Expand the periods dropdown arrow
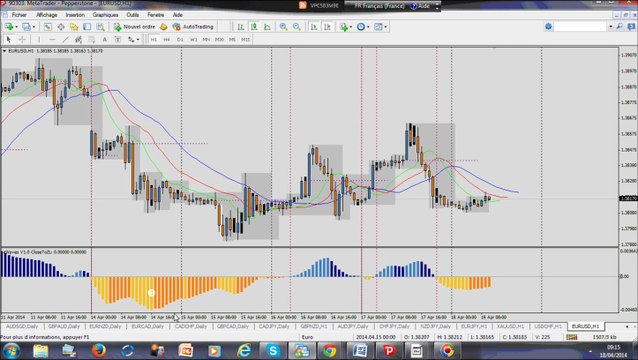The width and height of the screenshot is (638, 360). point(368,27)
